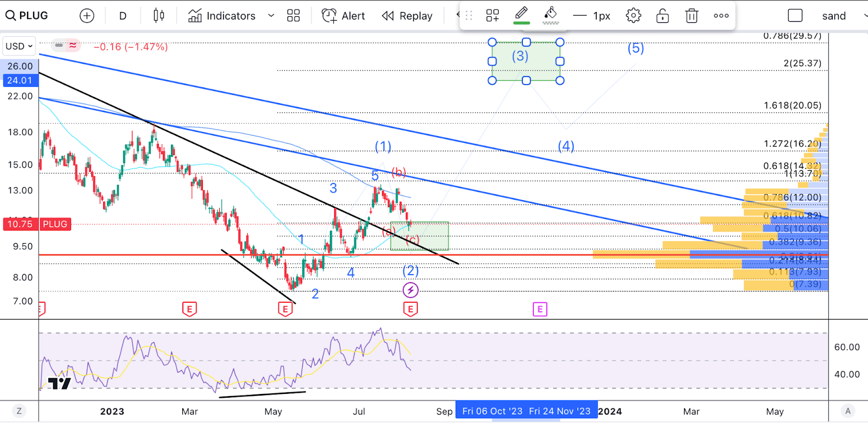The image size is (868, 427).
Task: Click the 26.00 price axis label
Action: pyautogui.click(x=20, y=66)
